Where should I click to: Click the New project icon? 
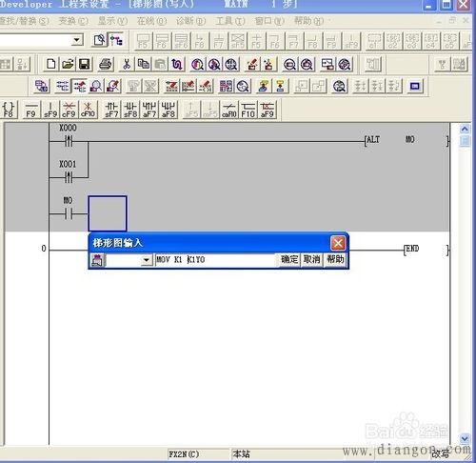(x=51, y=64)
